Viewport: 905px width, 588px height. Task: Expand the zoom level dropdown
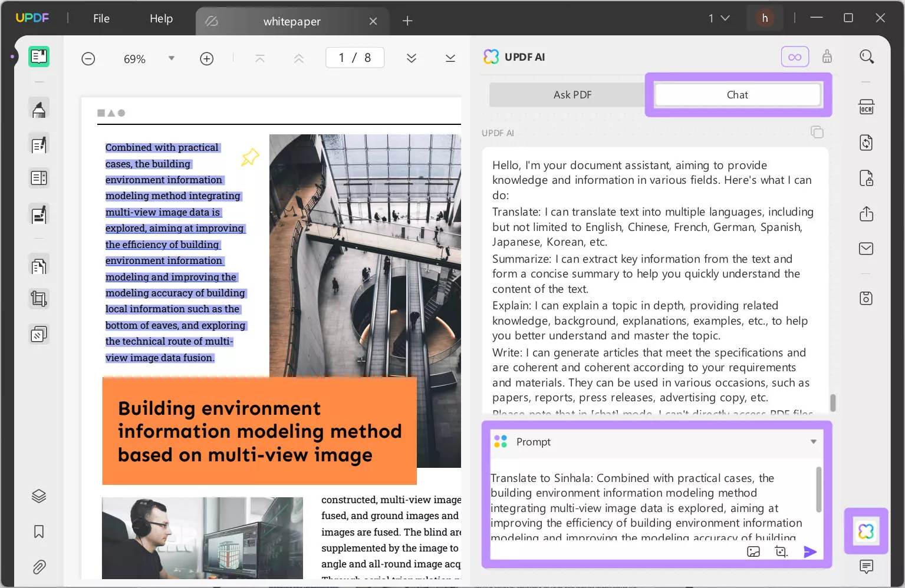pyautogui.click(x=172, y=58)
